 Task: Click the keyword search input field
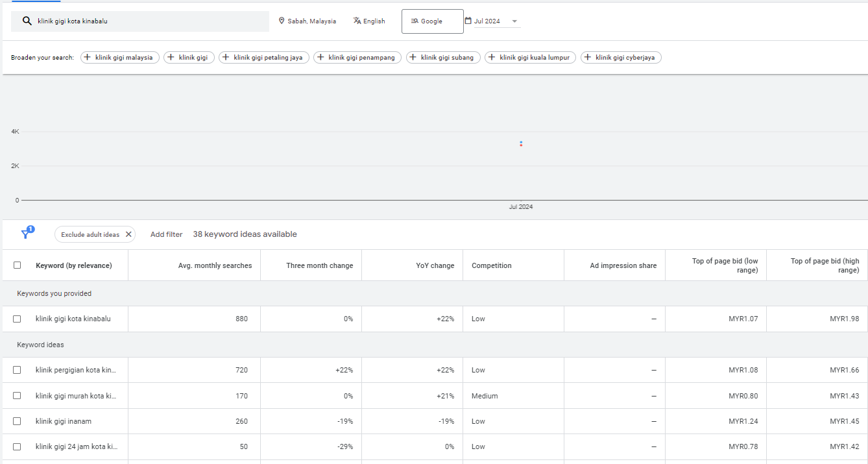(x=149, y=21)
